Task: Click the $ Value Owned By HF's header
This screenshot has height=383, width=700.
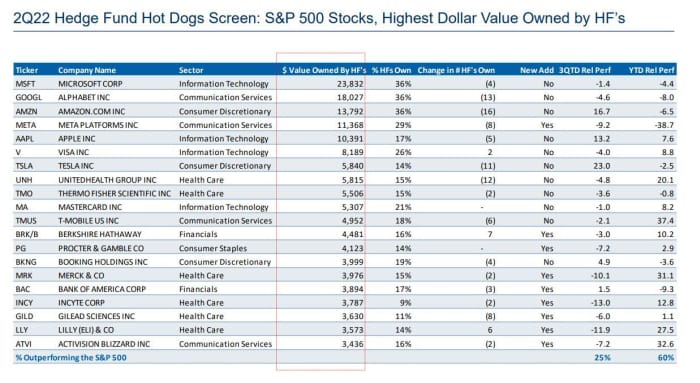Action: [324, 70]
